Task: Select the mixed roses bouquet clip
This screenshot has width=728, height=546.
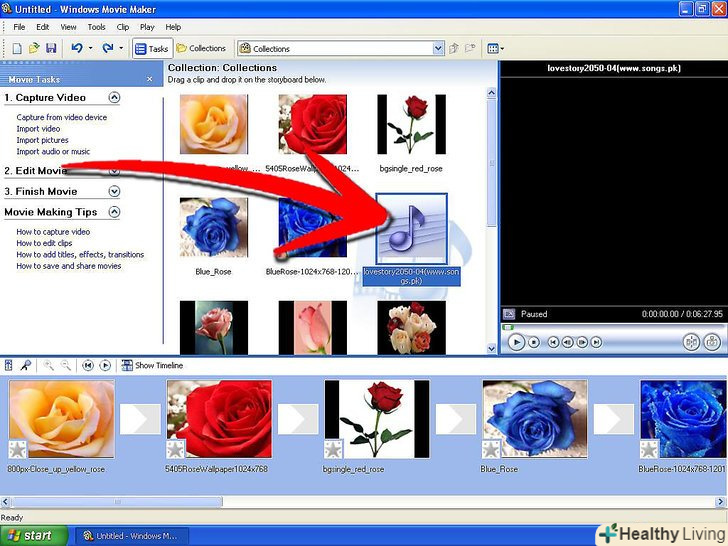Action: (411, 327)
